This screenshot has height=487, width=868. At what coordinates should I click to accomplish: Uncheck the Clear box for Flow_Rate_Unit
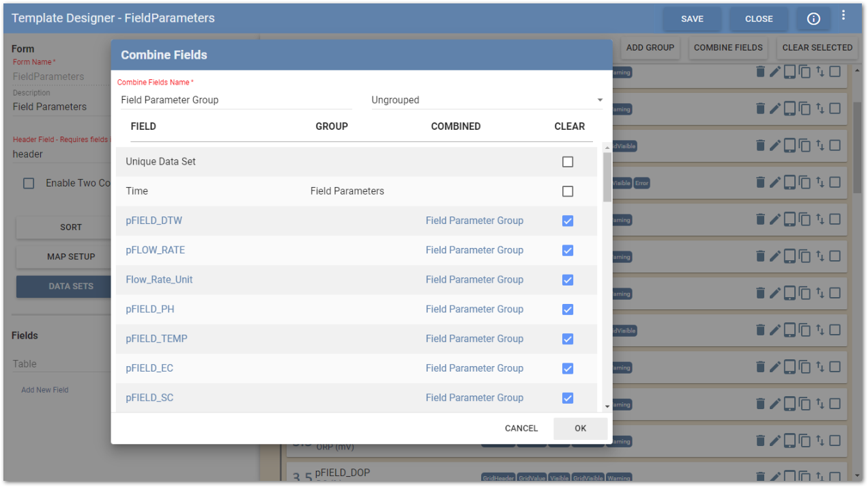(x=568, y=280)
